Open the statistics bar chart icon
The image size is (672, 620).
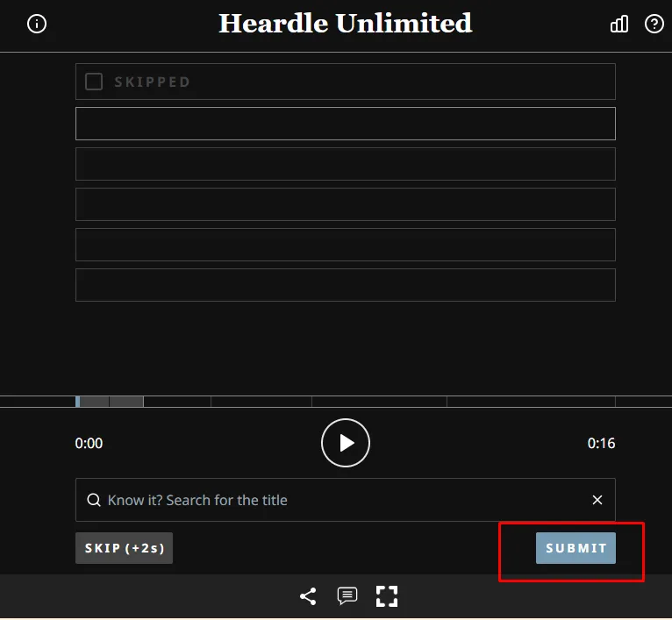click(619, 24)
